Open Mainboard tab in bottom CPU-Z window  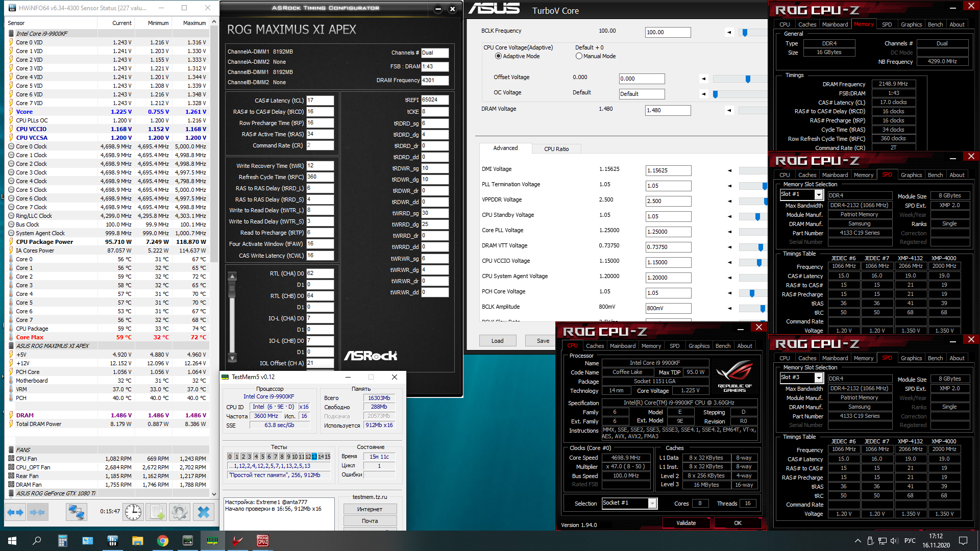click(835, 358)
